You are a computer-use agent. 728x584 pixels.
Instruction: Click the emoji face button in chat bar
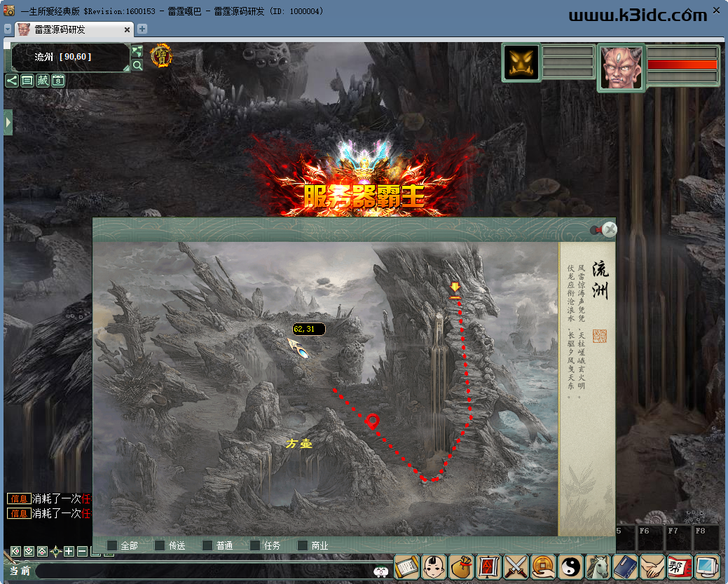tap(380, 571)
